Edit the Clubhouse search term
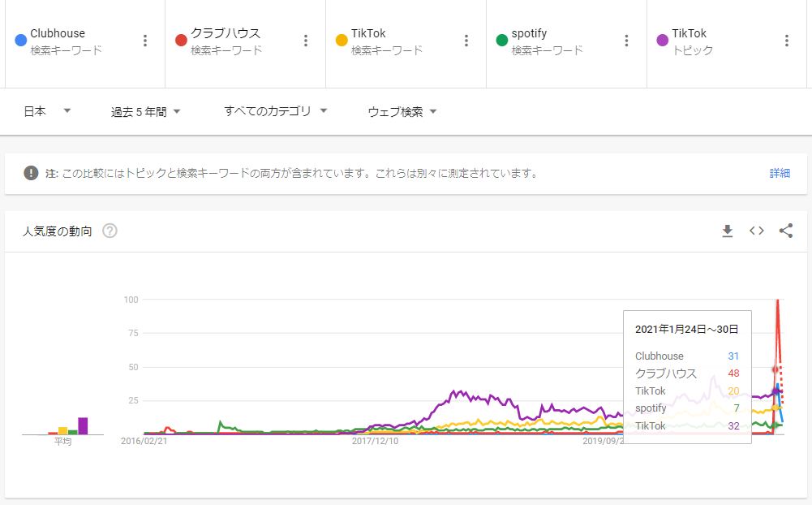 point(58,33)
